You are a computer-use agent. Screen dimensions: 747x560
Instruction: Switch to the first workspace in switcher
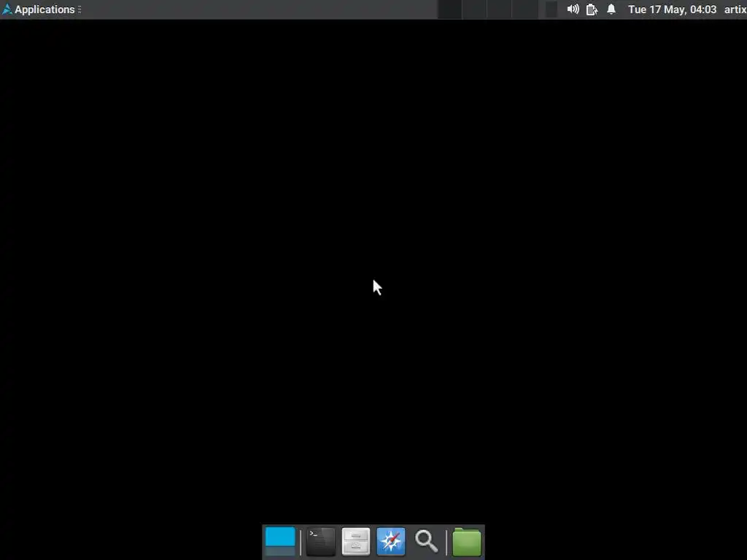coord(449,9)
